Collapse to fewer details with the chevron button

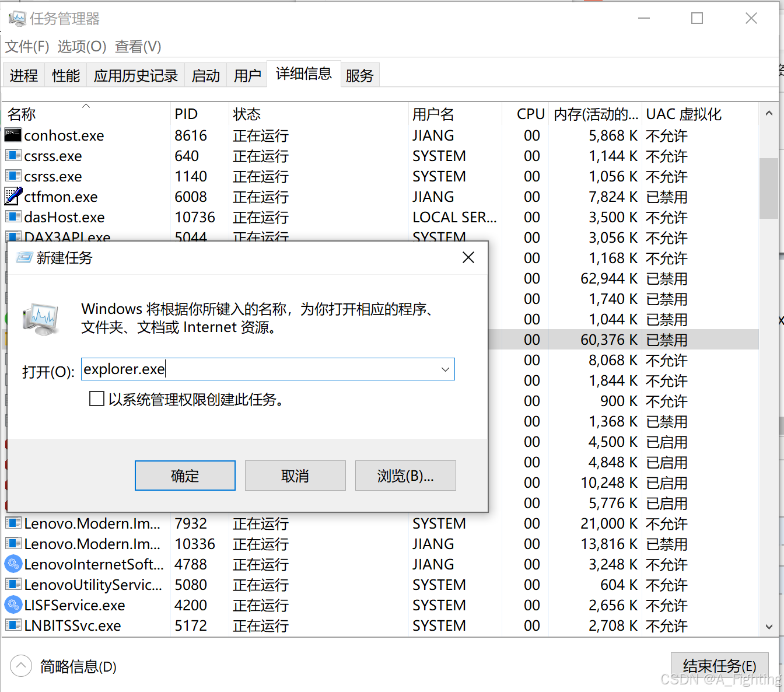(x=21, y=666)
